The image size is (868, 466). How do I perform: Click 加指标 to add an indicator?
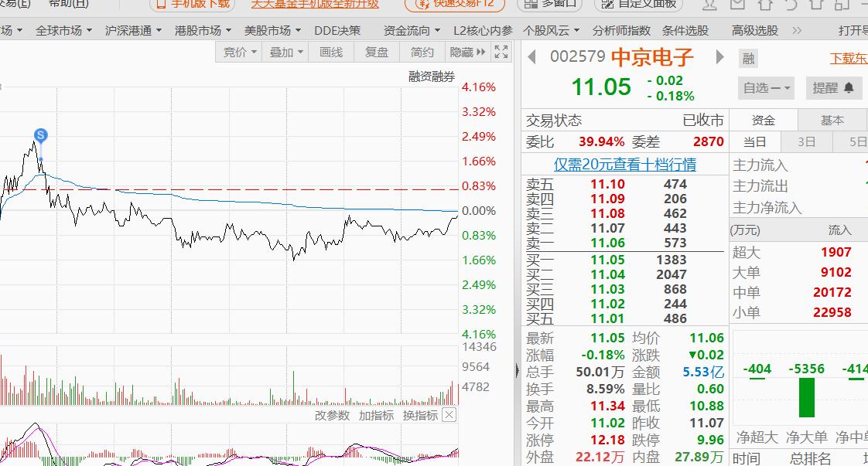coord(377,415)
